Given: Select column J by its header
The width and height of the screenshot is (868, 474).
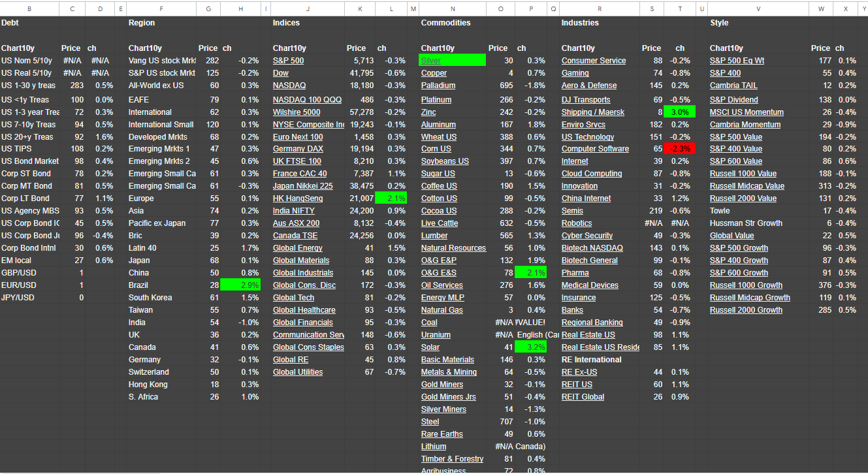Looking at the screenshot, I should point(308,8).
